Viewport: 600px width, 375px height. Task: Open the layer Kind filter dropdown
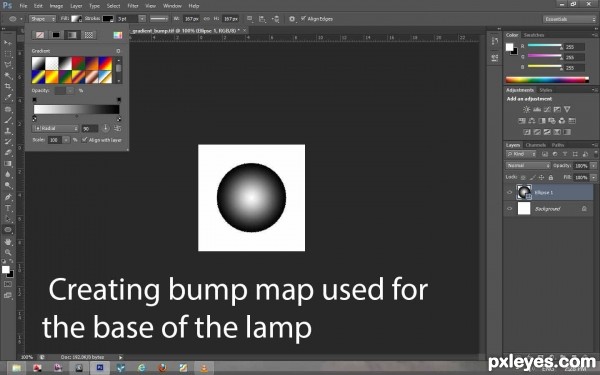[521, 154]
